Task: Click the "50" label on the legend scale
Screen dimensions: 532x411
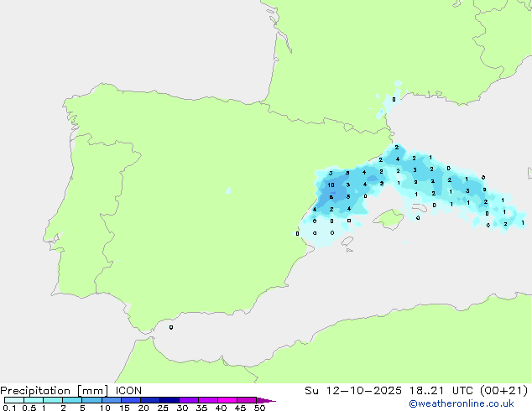Action: [259, 408]
